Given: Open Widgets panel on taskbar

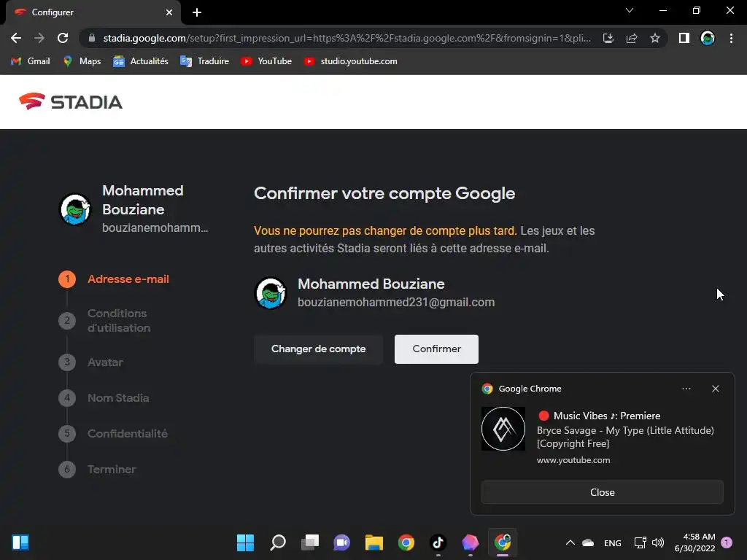Looking at the screenshot, I should click(x=20, y=542).
